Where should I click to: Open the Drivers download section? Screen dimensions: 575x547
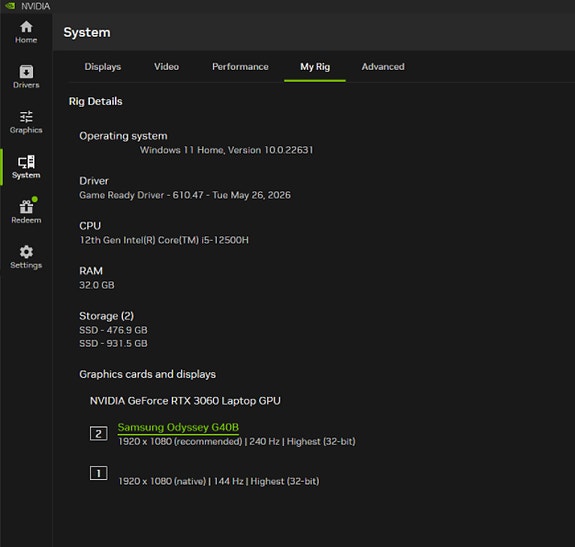(x=26, y=77)
